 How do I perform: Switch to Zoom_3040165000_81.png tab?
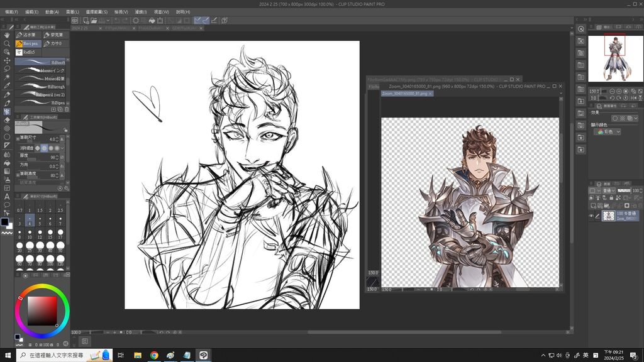click(407, 94)
